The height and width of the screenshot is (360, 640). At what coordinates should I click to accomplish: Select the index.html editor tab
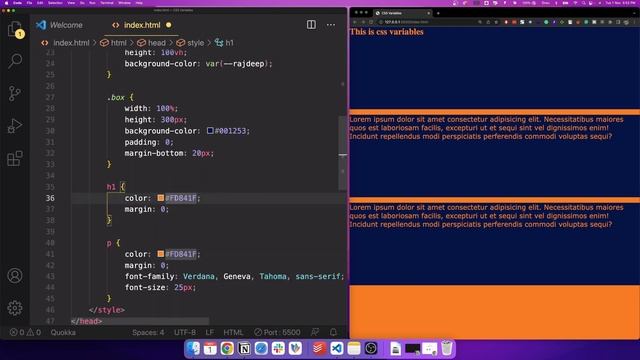click(x=142, y=25)
